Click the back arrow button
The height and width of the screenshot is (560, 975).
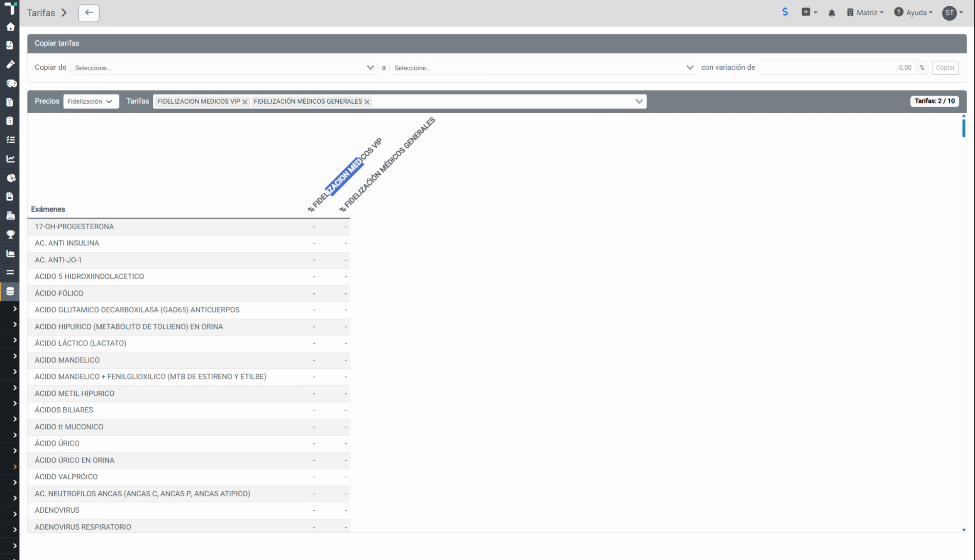click(89, 13)
